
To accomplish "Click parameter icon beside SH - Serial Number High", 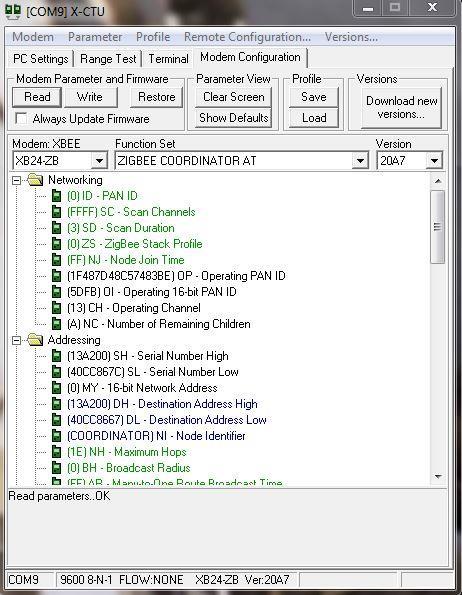I will click(56, 356).
